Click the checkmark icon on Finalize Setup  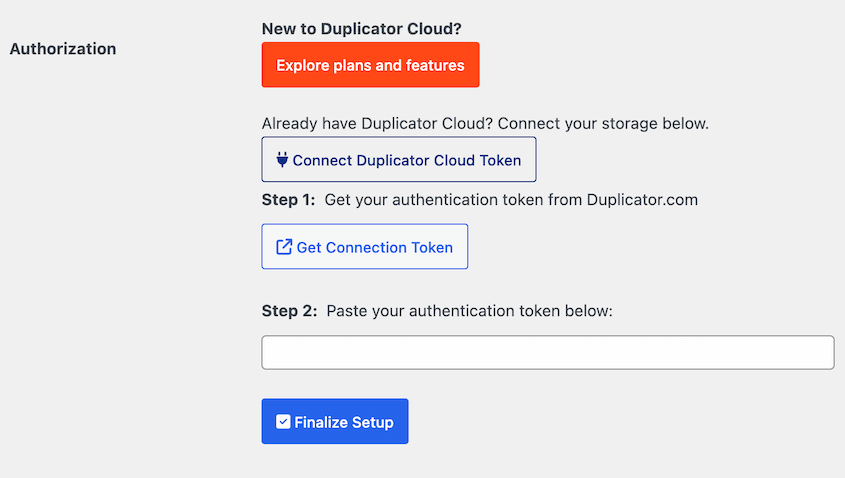283,421
